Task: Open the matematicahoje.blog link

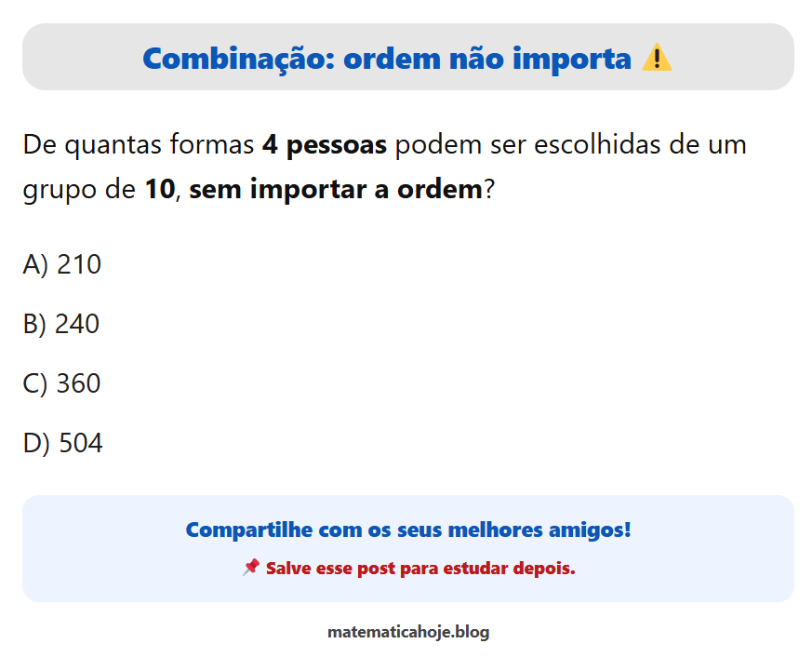Action: [x=407, y=632]
